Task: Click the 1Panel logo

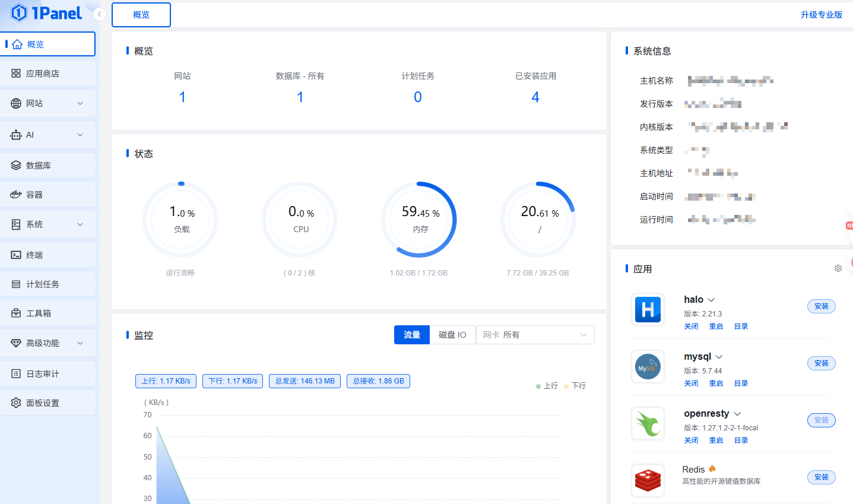Action: coord(46,13)
